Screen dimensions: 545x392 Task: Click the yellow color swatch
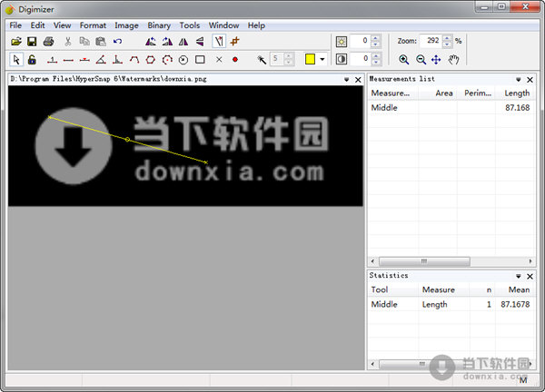(x=310, y=59)
